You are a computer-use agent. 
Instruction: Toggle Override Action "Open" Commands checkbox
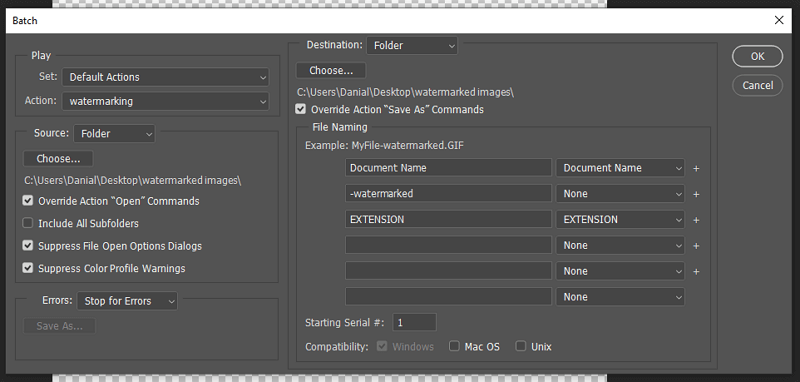(x=28, y=201)
